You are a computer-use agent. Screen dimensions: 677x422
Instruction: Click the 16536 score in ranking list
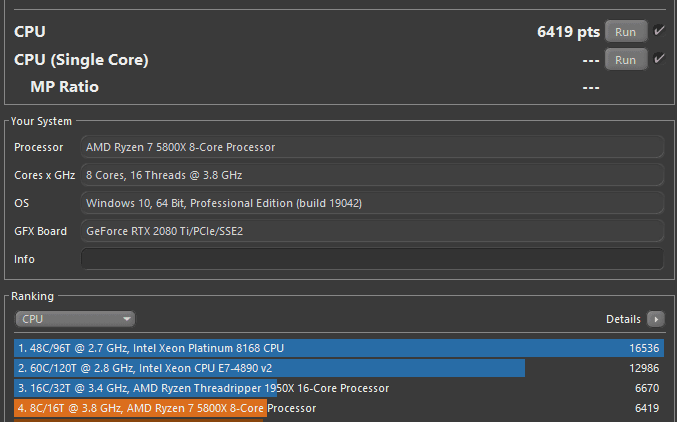click(643, 348)
